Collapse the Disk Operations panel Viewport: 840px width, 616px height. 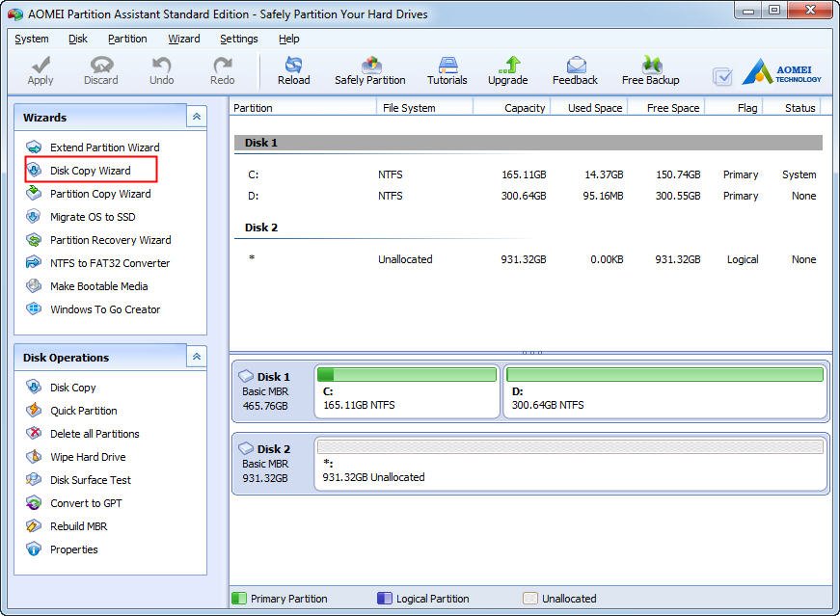pos(197,357)
